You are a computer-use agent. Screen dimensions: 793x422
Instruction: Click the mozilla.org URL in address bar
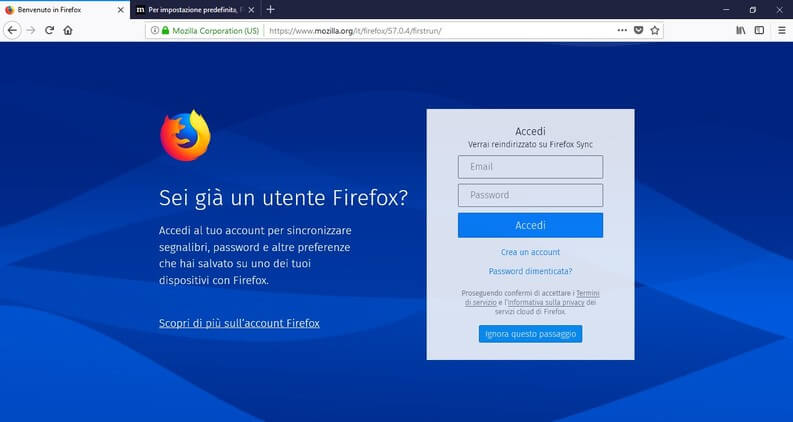[355, 31]
